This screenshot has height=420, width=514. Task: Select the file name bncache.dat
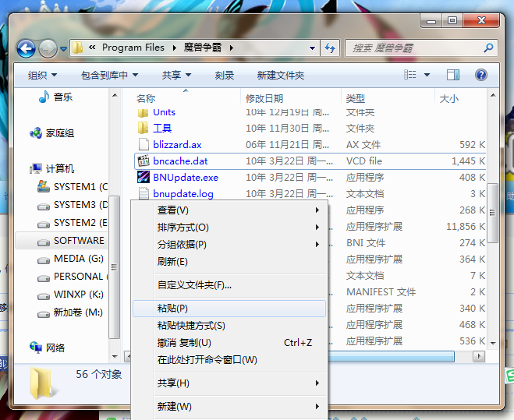[x=180, y=161]
